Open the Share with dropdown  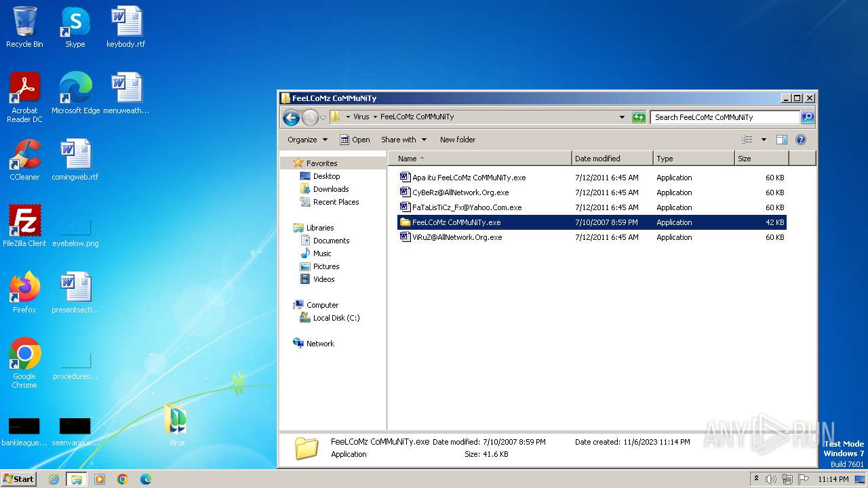coord(404,140)
